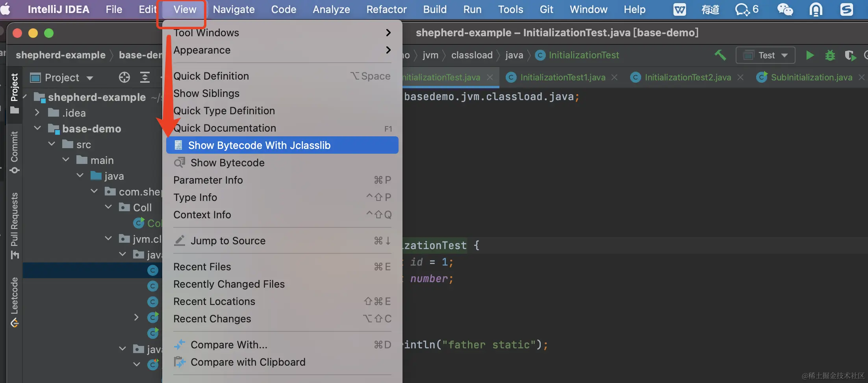
Task: Open the Pull Requests tool window
Action: (15, 225)
